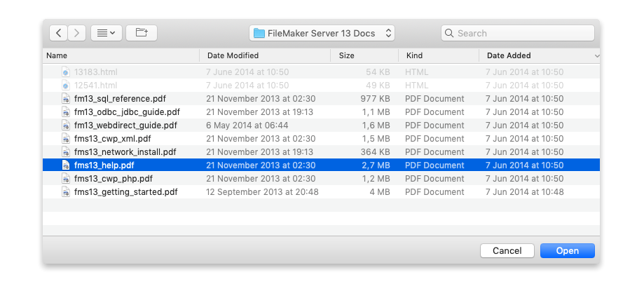The image size is (644, 284).
Task: Select the fm13_odbc_jdbc_guide.pdf file icon
Action: click(66, 112)
